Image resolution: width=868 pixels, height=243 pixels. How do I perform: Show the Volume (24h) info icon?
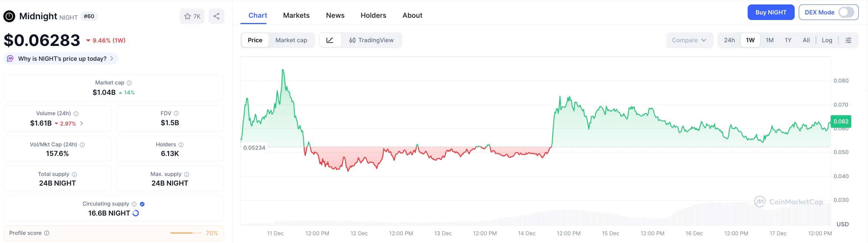pyautogui.click(x=76, y=114)
